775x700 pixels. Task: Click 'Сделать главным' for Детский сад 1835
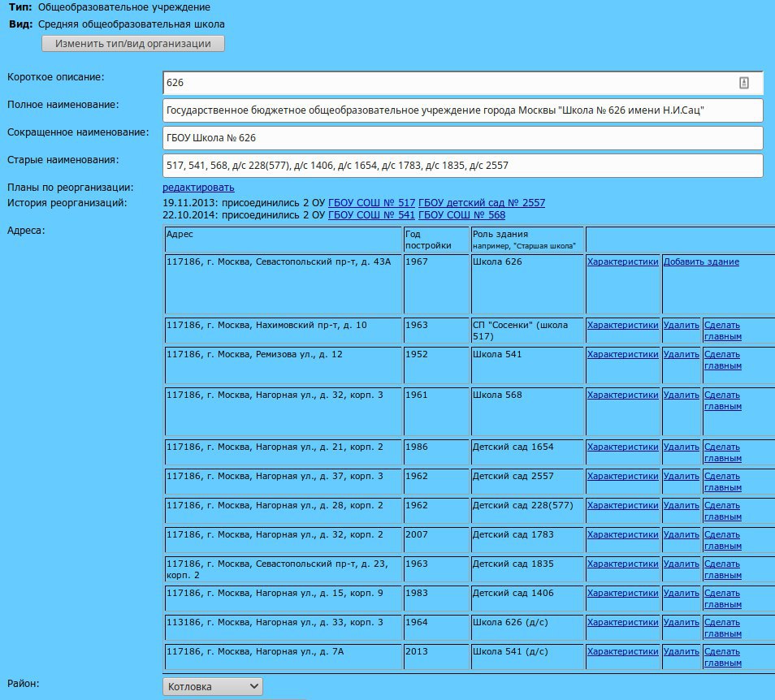(x=723, y=568)
